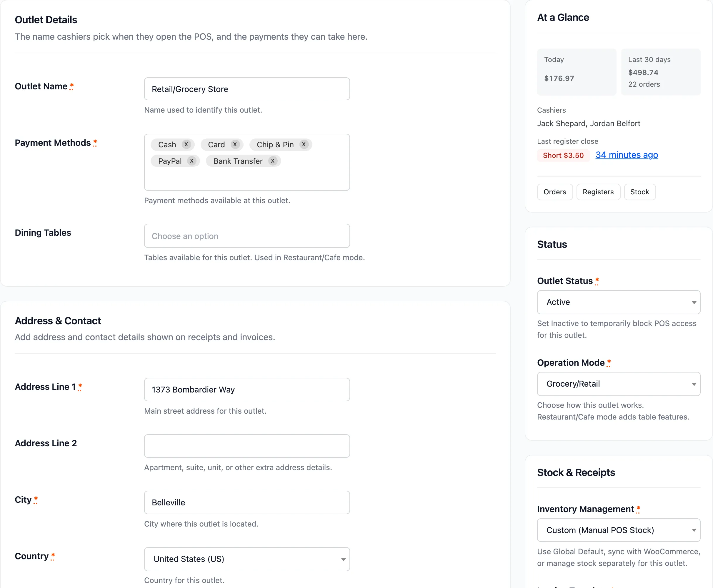Click the Stock & Receipts heading
Viewport: 713px width, 588px height.
click(576, 472)
